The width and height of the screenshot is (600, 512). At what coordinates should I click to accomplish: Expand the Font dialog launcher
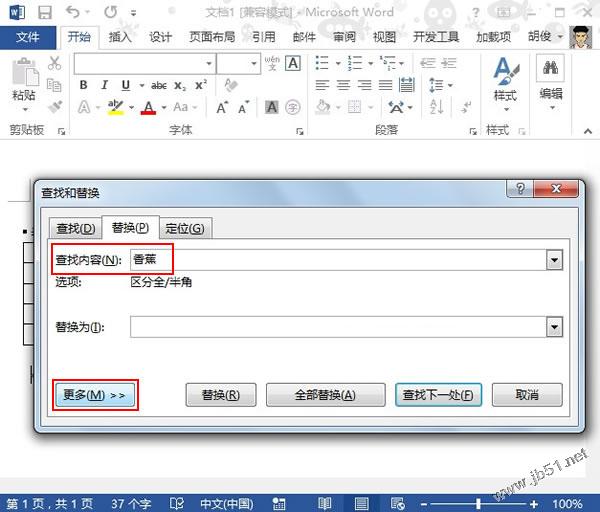pos(300,132)
